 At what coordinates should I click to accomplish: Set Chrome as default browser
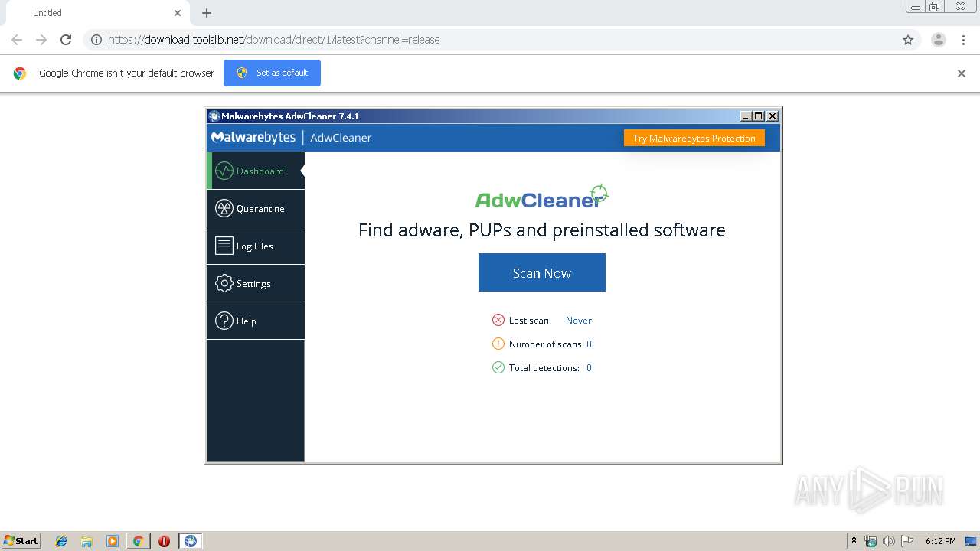[272, 73]
